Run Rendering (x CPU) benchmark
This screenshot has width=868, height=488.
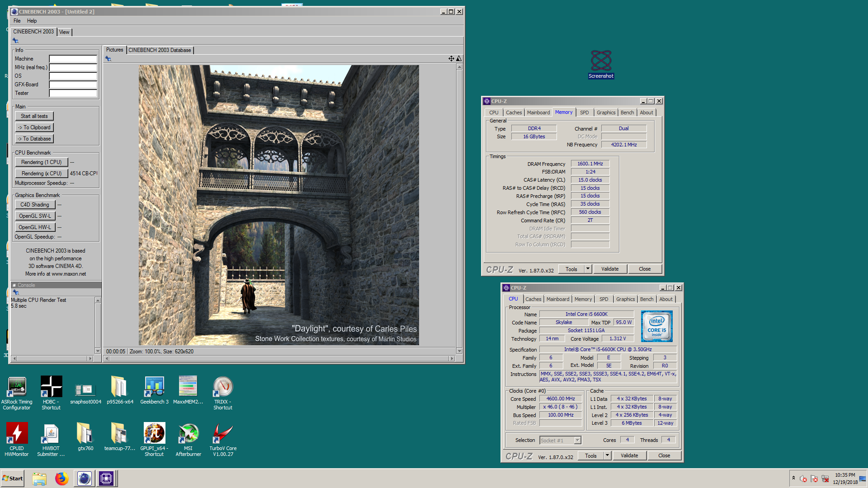coord(42,174)
